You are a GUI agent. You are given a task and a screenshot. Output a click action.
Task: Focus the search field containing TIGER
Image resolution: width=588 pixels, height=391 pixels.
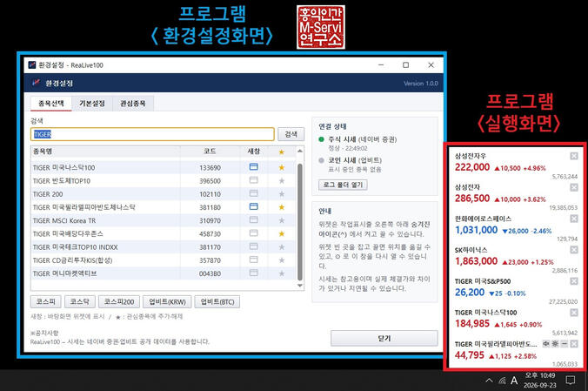click(152, 134)
